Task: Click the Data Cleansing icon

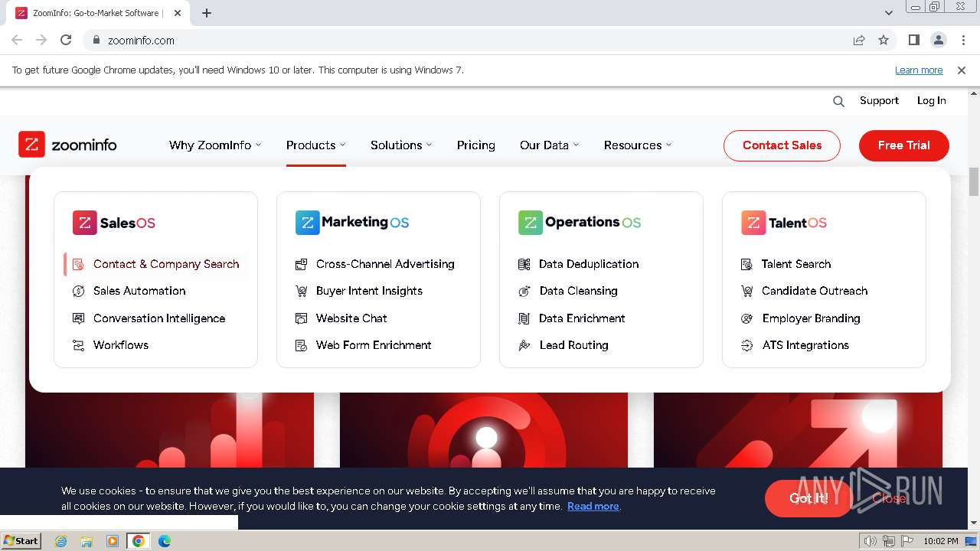Action: tap(524, 291)
